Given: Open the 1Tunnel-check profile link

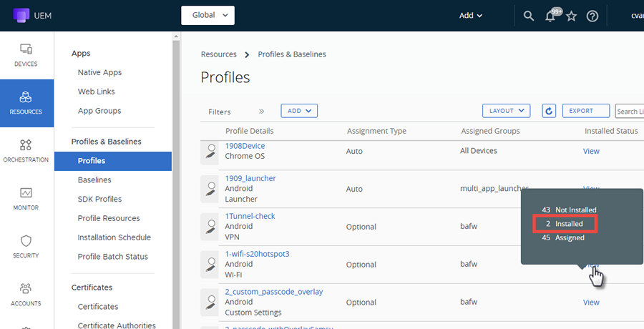Looking at the screenshot, I should 250,216.
